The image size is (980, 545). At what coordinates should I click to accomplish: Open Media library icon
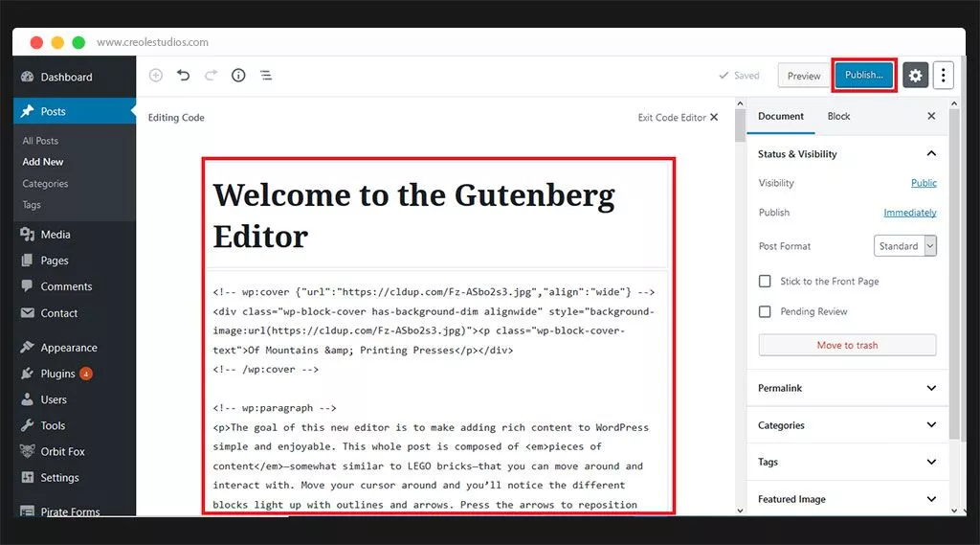pos(27,234)
